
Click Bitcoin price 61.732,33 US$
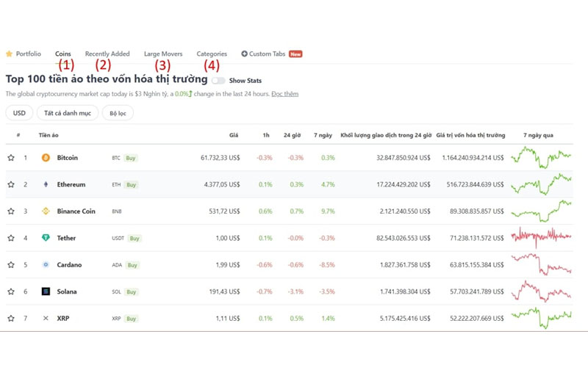pos(220,158)
